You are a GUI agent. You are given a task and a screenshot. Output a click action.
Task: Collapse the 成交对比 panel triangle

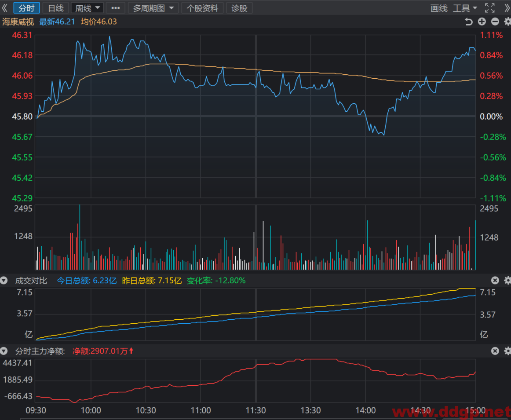coord(4,281)
